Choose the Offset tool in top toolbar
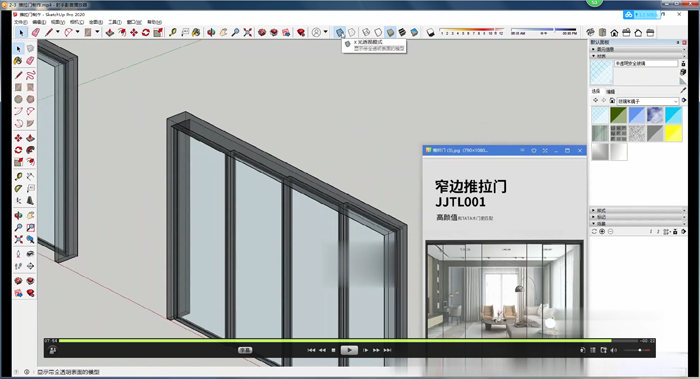Screen dimensions: 700x379 (x=122, y=33)
